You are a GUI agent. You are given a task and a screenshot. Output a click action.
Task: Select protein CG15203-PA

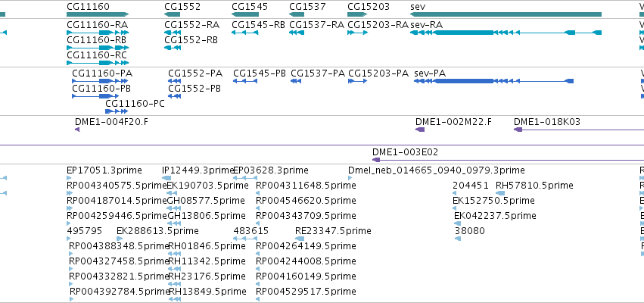click(x=358, y=81)
